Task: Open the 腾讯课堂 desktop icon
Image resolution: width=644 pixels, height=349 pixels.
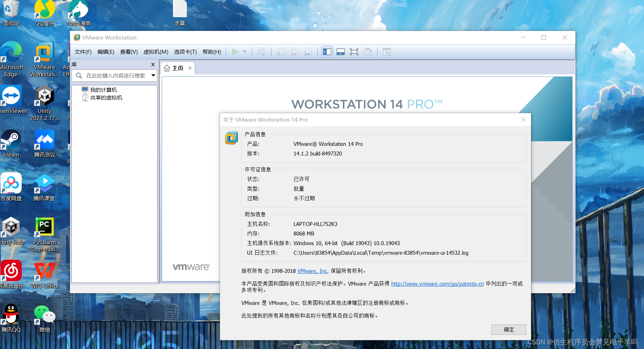Action: 44,187
